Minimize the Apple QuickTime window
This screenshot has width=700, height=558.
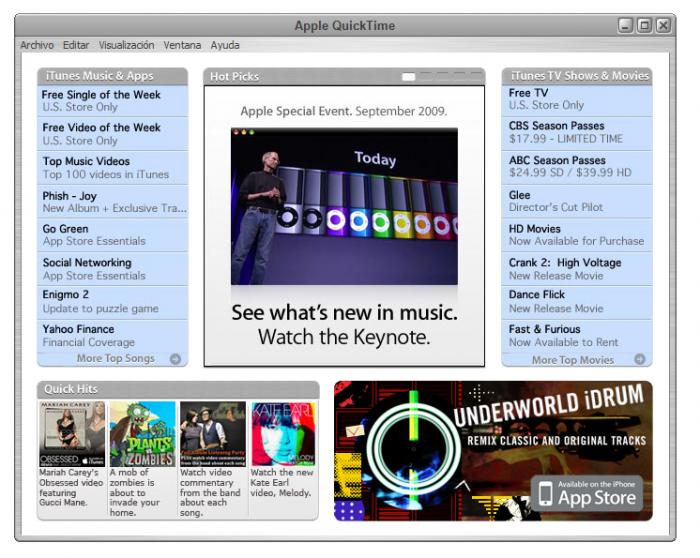tap(625, 25)
